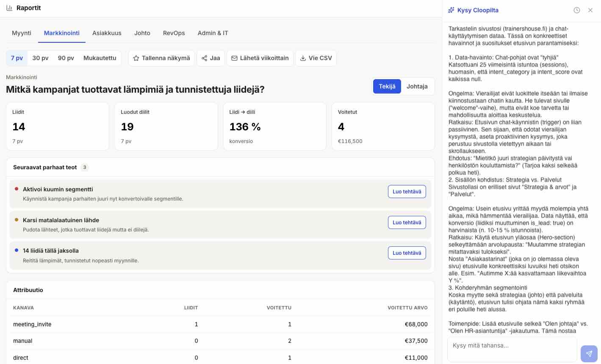Image resolution: width=601 pixels, height=364 pixels.
Task: Click the direct channel row
Action: (x=220, y=358)
